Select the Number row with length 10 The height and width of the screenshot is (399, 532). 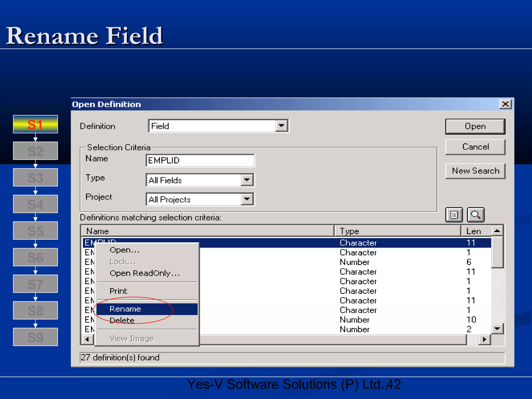(x=287, y=320)
